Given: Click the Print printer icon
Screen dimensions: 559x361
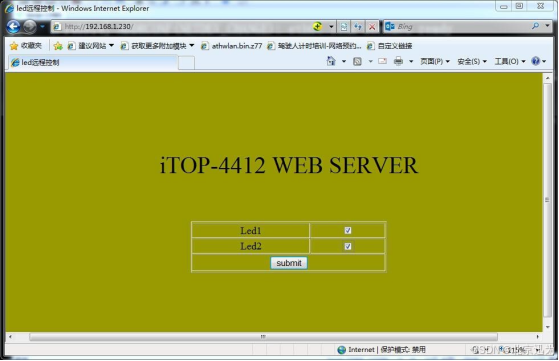Looking at the screenshot, I should pos(398,61).
